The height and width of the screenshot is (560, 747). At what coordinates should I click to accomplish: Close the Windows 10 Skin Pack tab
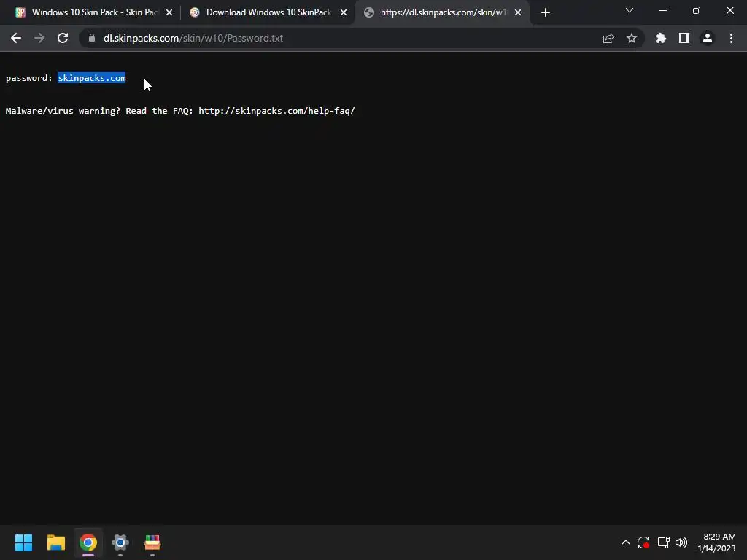click(169, 12)
